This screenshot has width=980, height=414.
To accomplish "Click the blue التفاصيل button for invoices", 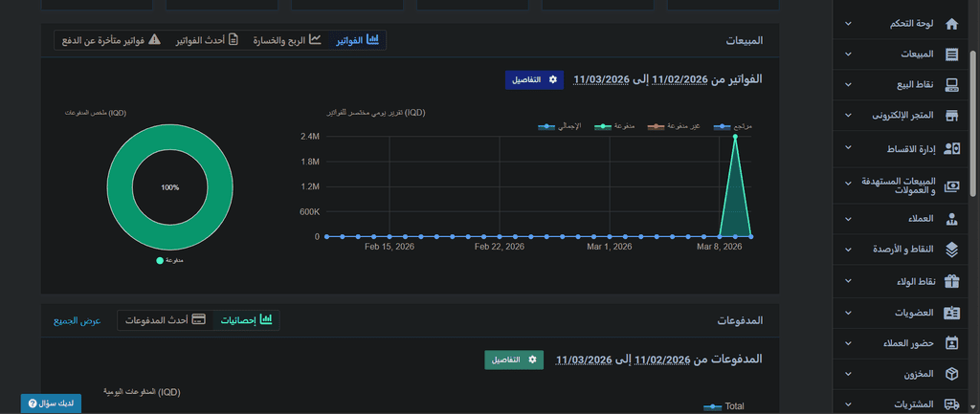I will 534,79.
